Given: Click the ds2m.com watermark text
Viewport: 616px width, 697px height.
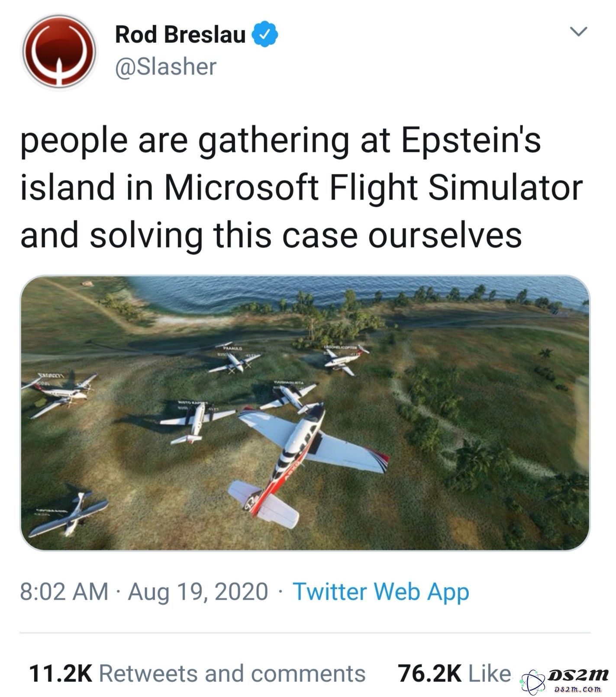Looking at the screenshot, I should point(578,689).
